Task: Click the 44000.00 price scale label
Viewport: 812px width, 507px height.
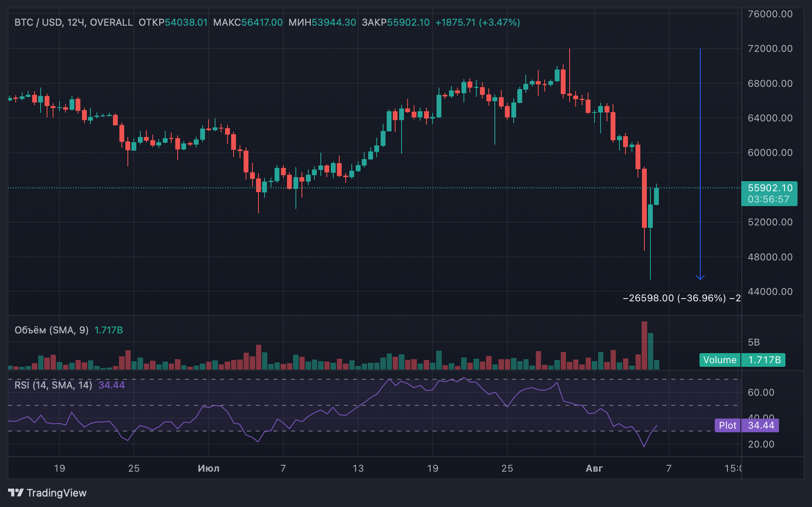Action: click(770, 292)
